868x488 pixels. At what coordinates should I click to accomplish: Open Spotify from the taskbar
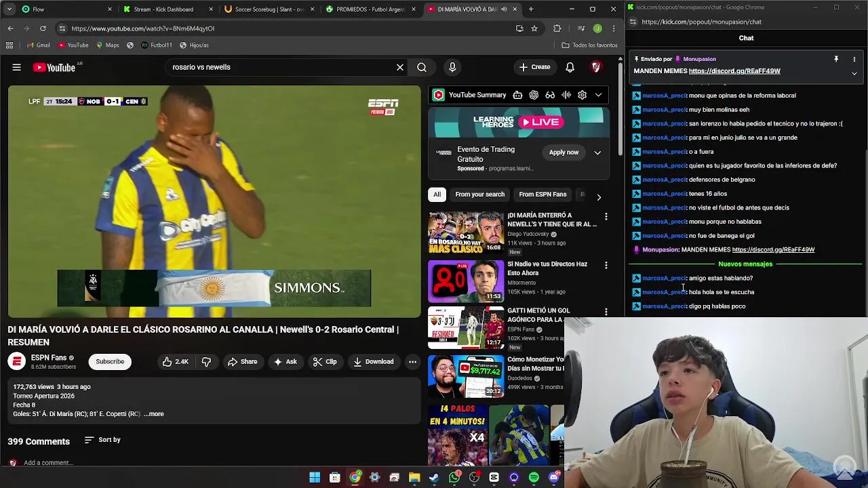click(534, 478)
